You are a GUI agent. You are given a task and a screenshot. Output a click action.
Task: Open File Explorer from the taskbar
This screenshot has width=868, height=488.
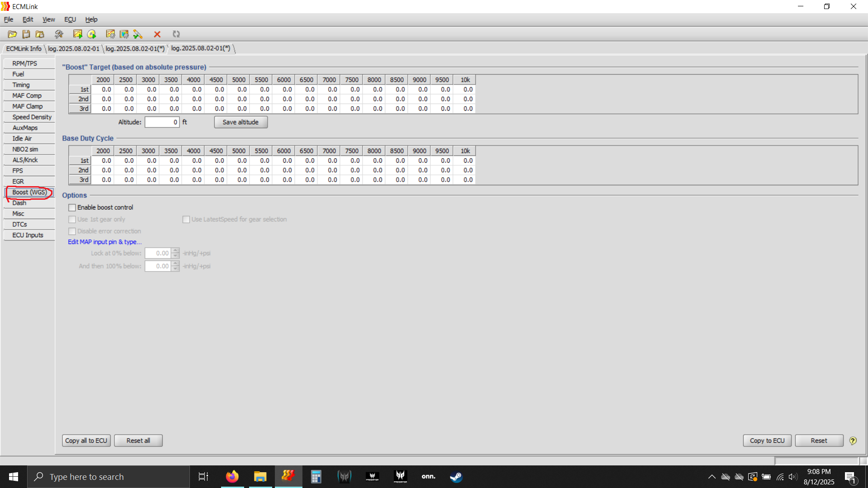[260, 477]
